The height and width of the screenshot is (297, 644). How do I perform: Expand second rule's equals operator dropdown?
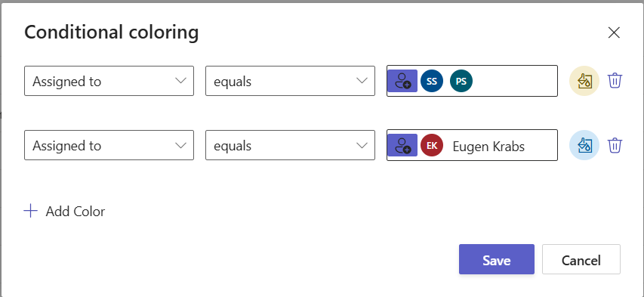tap(290, 145)
